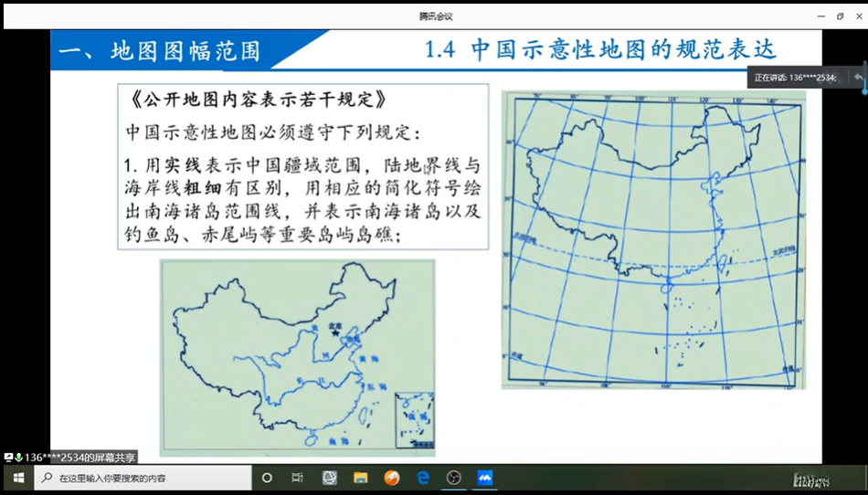Open File Explorer from the taskbar
The image size is (868, 495).
click(x=360, y=478)
